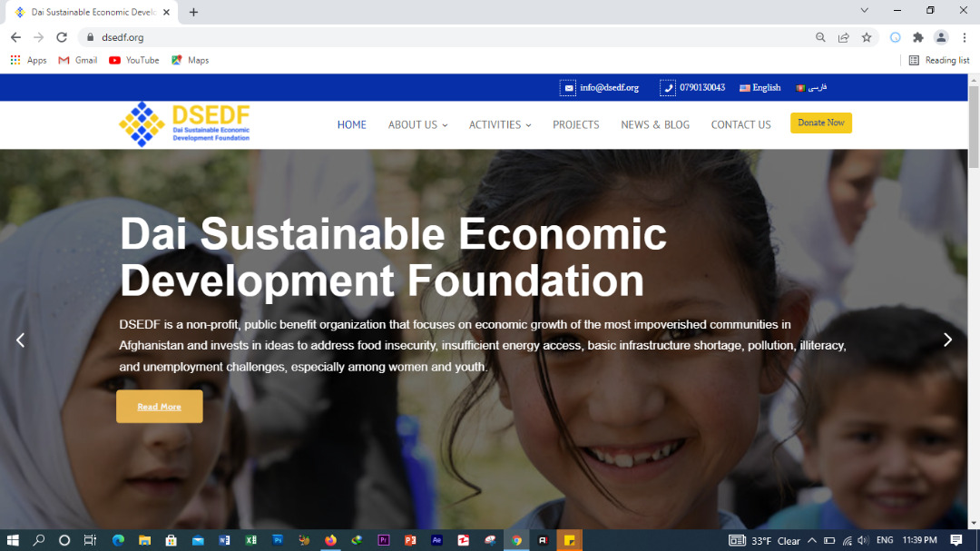Click the Read More button
The height and width of the screenshot is (551, 980).
[x=160, y=407]
